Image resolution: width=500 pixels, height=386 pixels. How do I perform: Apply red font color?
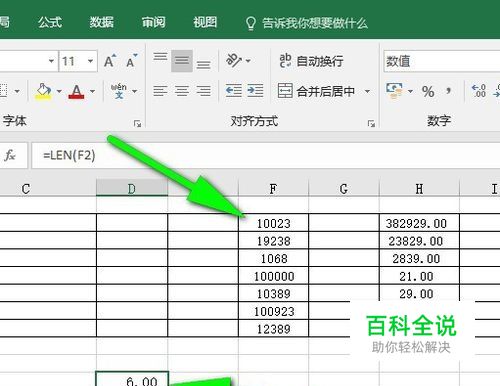pos(76,91)
